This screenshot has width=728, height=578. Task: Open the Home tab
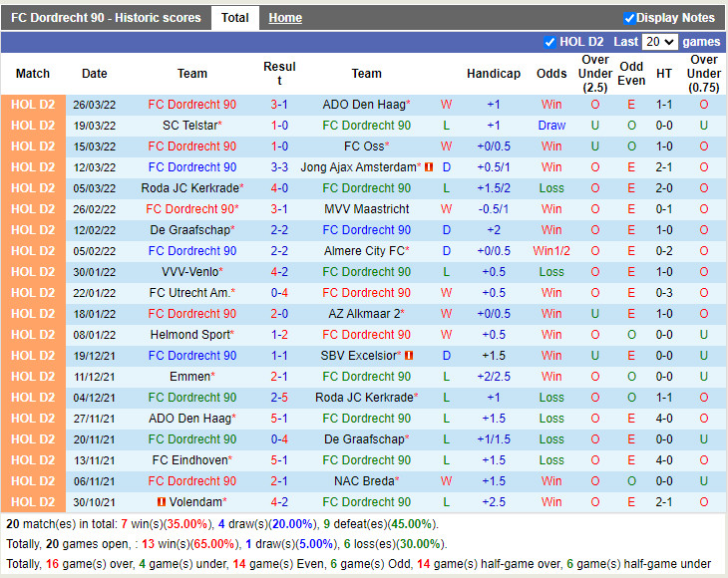click(x=285, y=18)
